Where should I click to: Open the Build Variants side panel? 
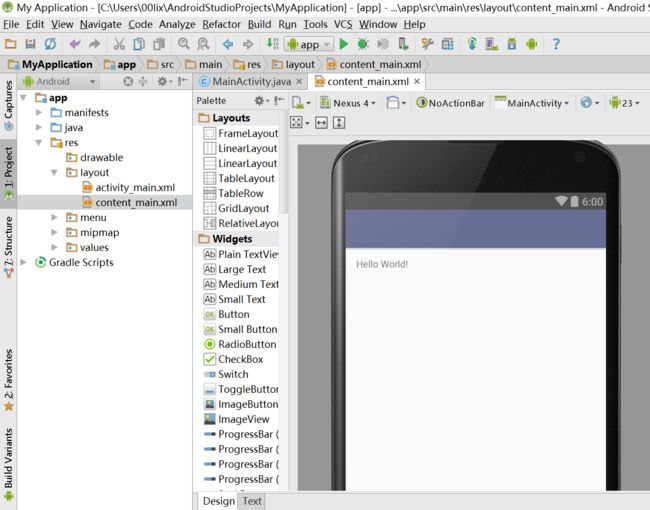coord(8,464)
